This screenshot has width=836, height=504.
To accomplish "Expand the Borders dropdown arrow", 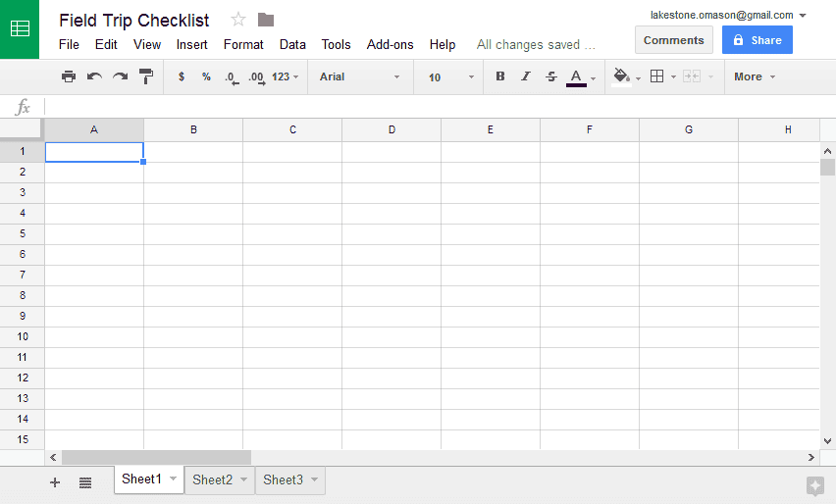I will [x=673, y=77].
